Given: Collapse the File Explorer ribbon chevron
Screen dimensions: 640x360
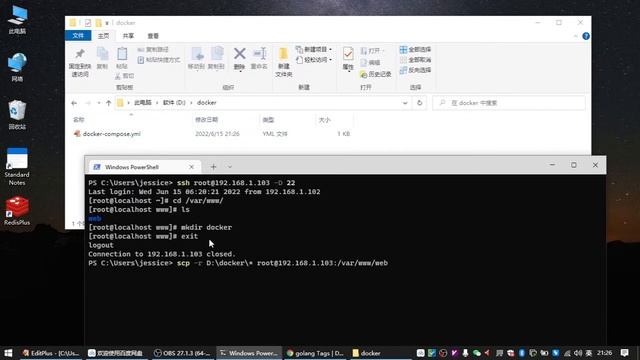Looking at the screenshot, I should tap(575, 36).
